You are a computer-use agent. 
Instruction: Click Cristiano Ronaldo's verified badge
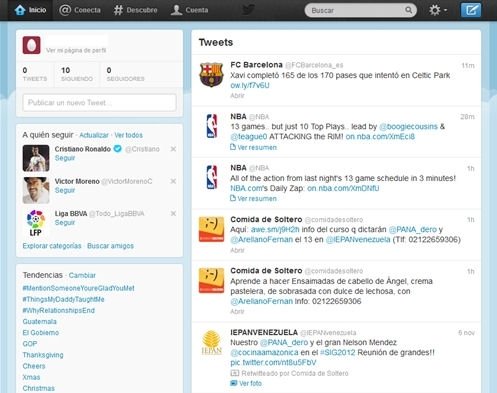click(117, 149)
